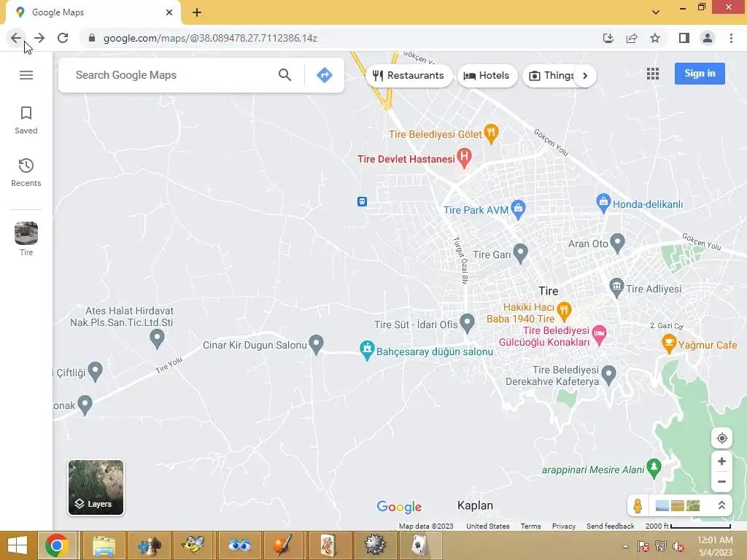Select the Tire Belediyesi Gülcüoğlu Konakları hotel marker
The height and width of the screenshot is (560, 747).
600,335
